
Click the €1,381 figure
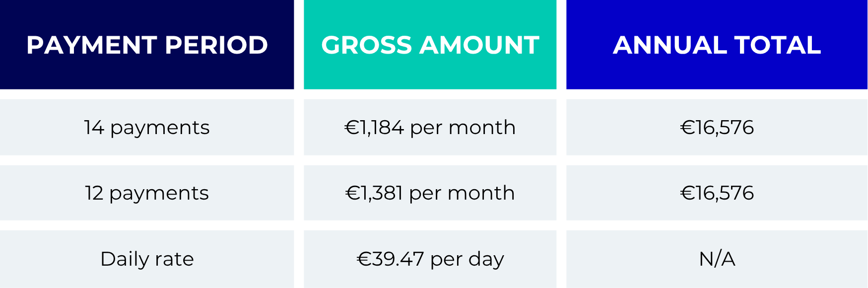pyautogui.click(x=374, y=193)
